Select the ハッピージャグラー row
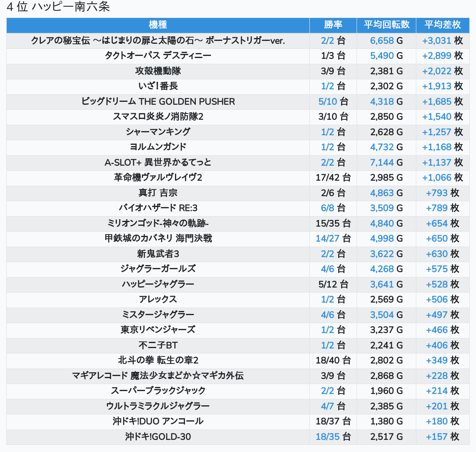 pos(238,285)
